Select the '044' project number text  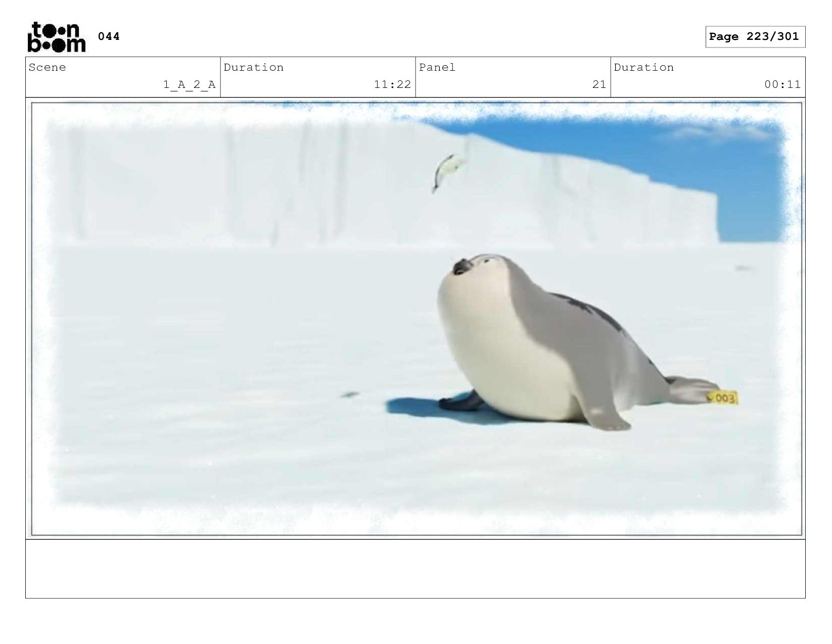click(x=109, y=36)
